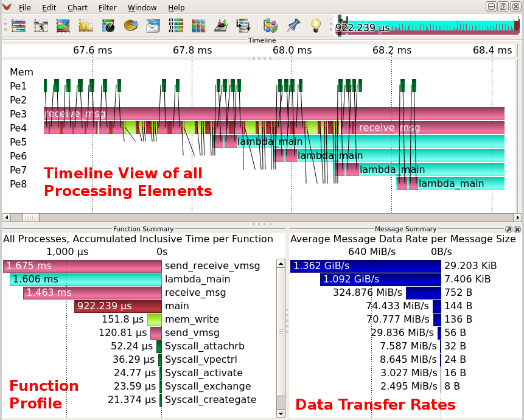This screenshot has height=420, width=524.
Task: Click Function Summary scroll up arrow
Action: point(281,264)
